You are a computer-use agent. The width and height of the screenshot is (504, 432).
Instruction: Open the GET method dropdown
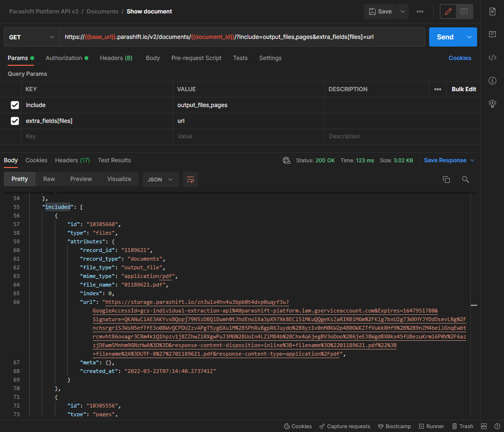tap(32, 37)
